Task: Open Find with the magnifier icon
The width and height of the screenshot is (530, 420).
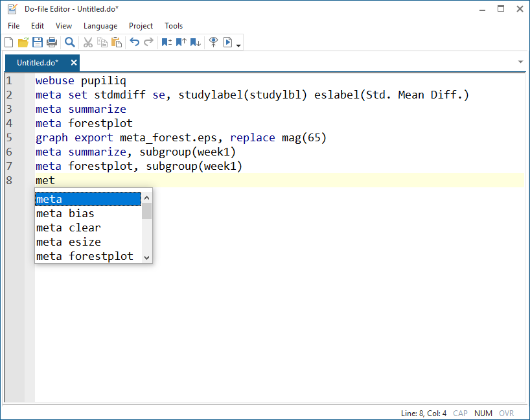Action: (70, 42)
